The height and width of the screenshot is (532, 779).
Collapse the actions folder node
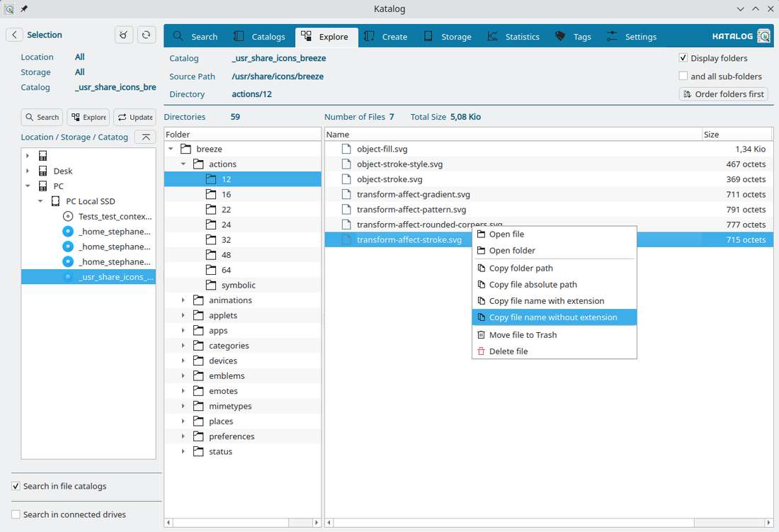(183, 164)
